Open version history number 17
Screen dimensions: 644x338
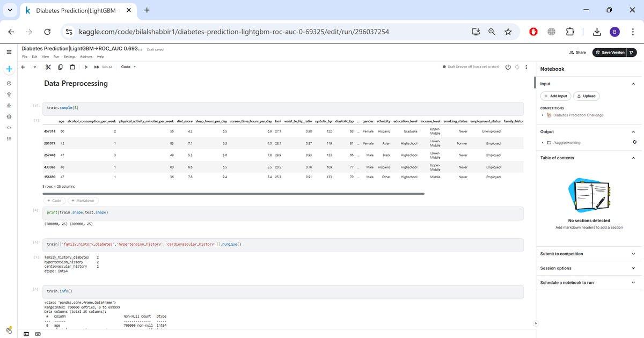point(632,53)
